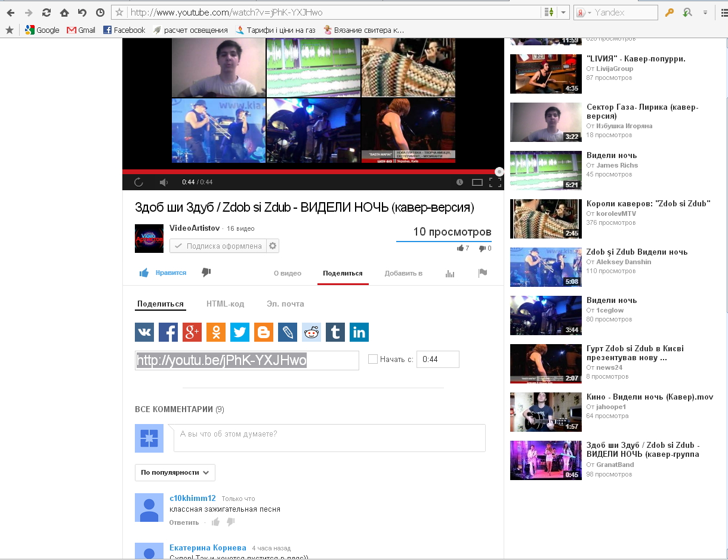Open the key password manager icon
This screenshot has width=728, height=560.
click(670, 13)
